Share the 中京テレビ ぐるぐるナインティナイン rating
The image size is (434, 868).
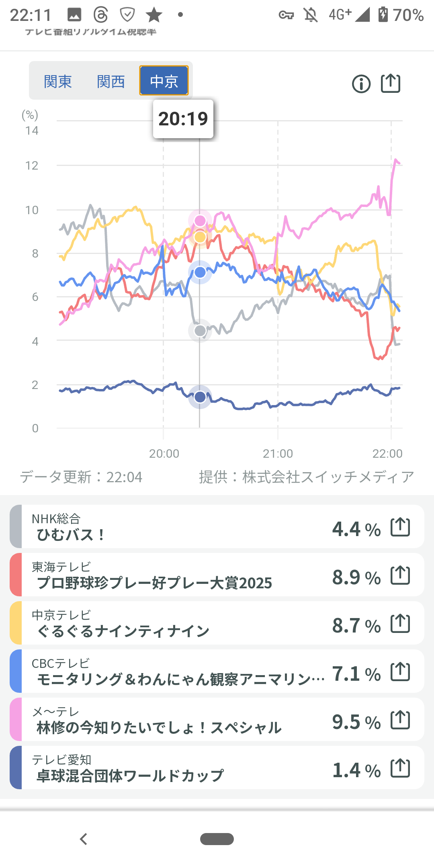click(x=400, y=624)
